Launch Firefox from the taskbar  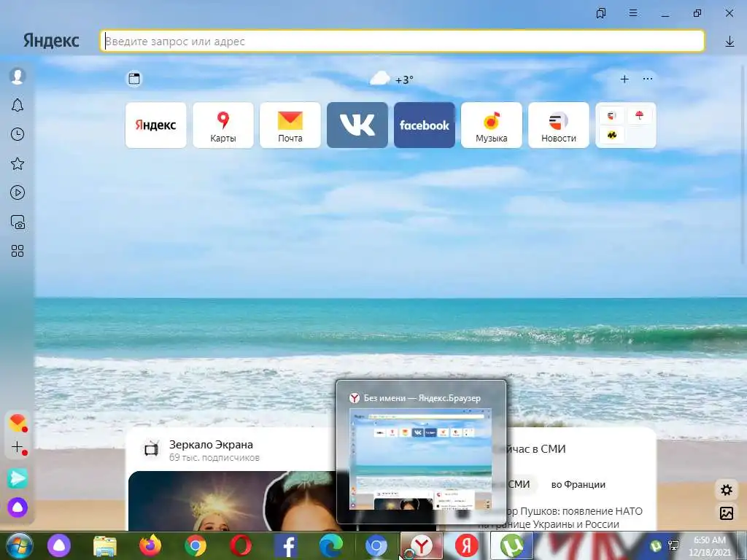[x=150, y=546]
